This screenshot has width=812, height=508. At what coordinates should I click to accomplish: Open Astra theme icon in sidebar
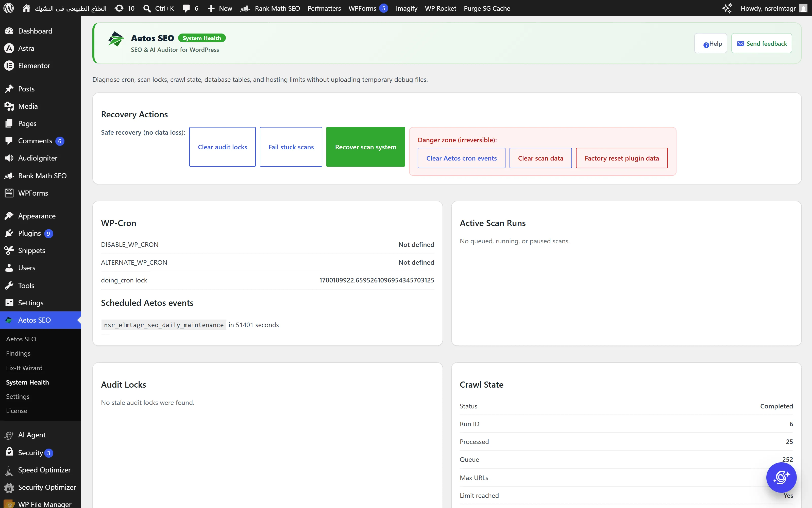9,48
